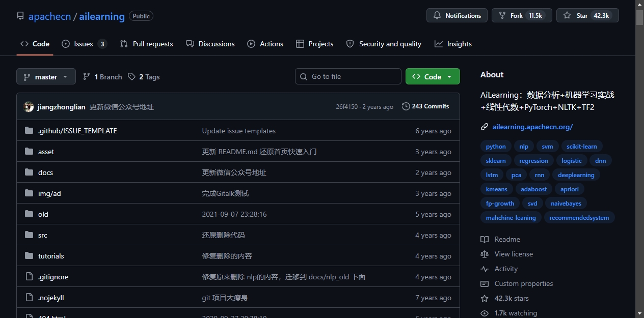644x318 pixels.
Task: View the 1 Branch link
Action: [102, 77]
